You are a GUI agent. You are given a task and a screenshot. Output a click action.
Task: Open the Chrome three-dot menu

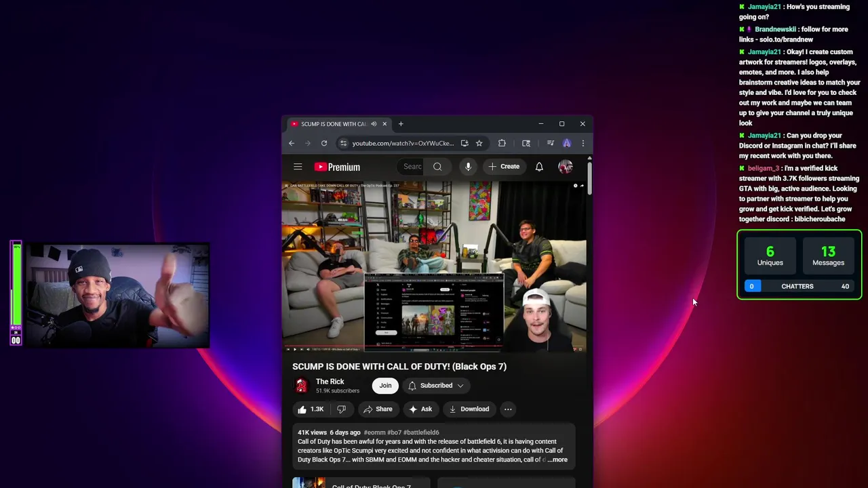pyautogui.click(x=583, y=143)
